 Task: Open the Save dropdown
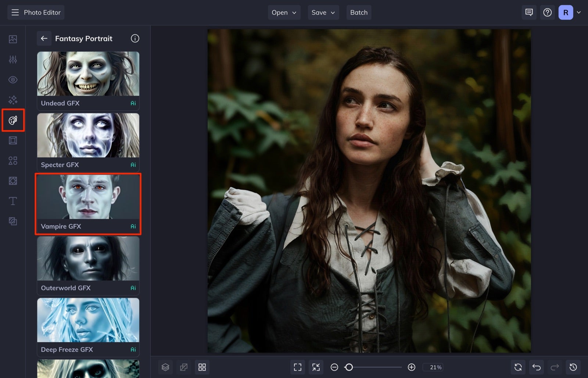click(x=323, y=12)
